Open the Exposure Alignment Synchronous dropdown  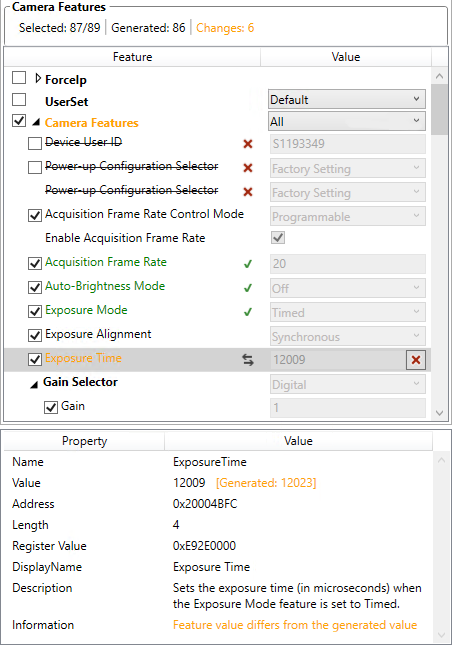(x=348, y=336)
